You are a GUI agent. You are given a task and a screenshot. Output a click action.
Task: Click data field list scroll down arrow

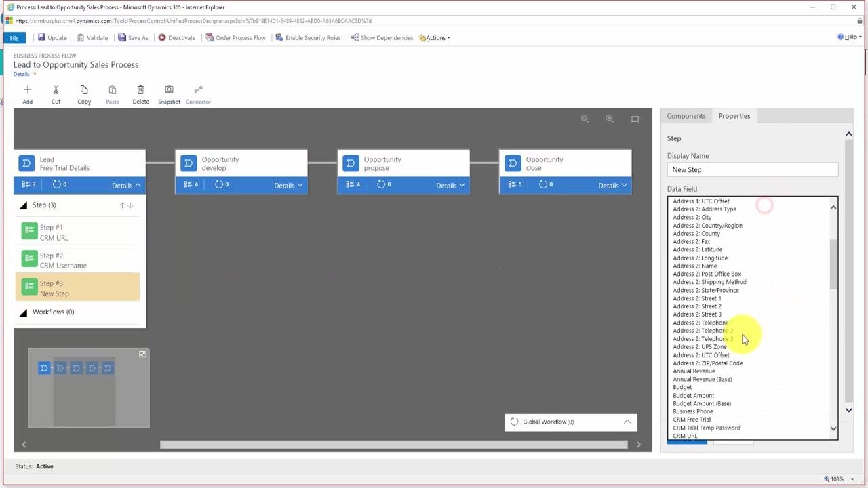point(833,428)
